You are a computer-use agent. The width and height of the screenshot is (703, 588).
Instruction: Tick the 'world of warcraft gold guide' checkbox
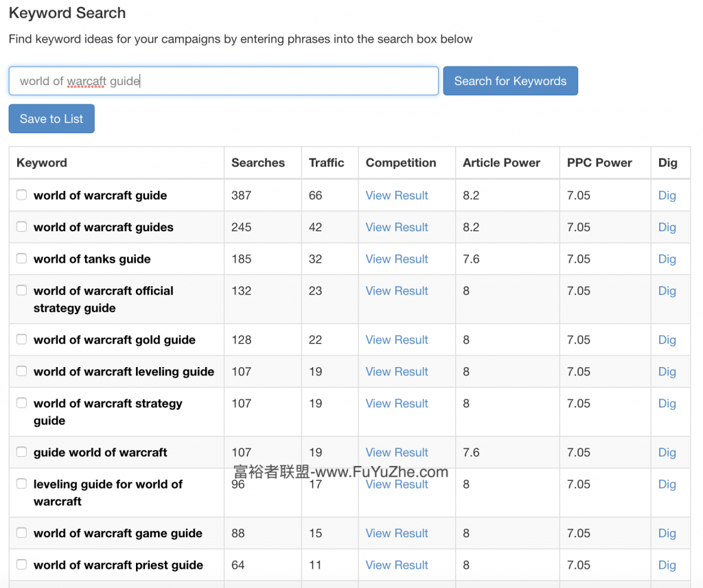click(x=21, y=339)
